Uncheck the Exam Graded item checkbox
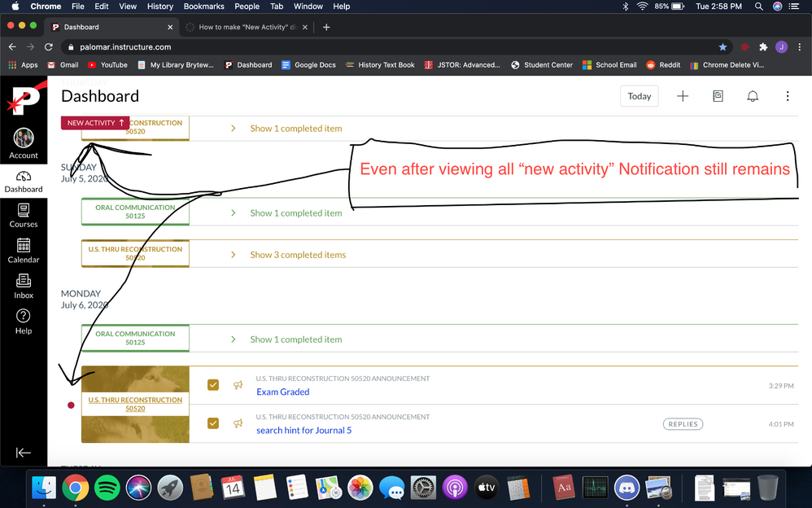Viewport: 812px width, 508px height. pos(213,384)
